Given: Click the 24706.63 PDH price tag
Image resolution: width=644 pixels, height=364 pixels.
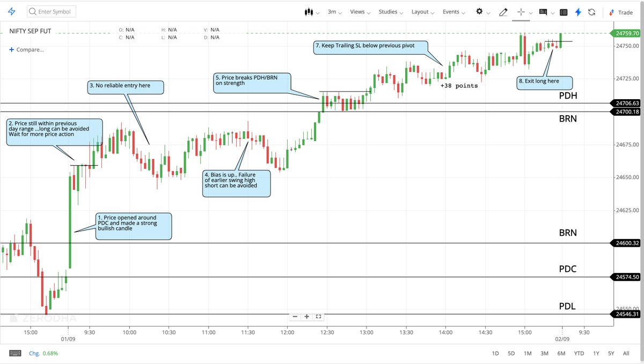Looking at the screenshot, I should [x=626, y=103].
